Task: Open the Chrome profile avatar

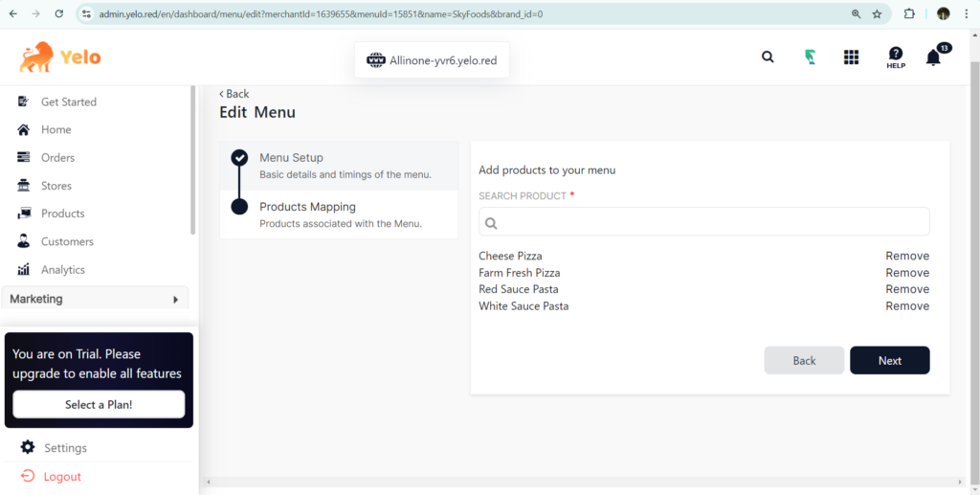Action: pos(943,13)
